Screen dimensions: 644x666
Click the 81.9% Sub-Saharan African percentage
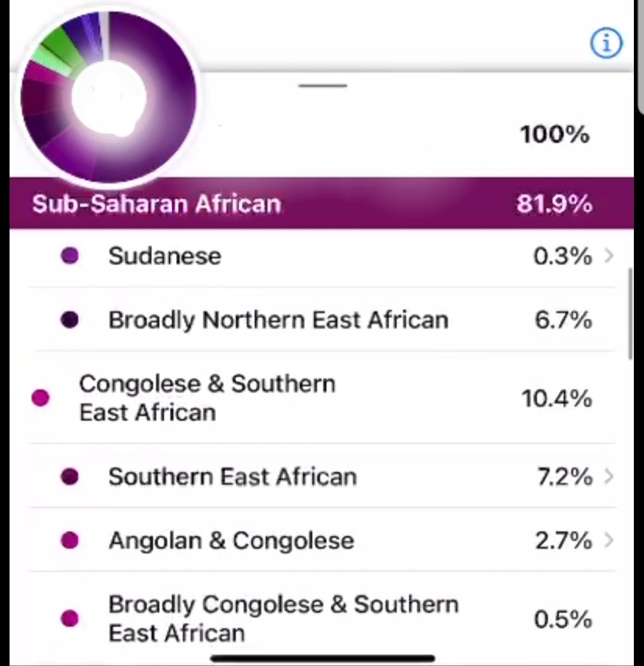[555, 204]
